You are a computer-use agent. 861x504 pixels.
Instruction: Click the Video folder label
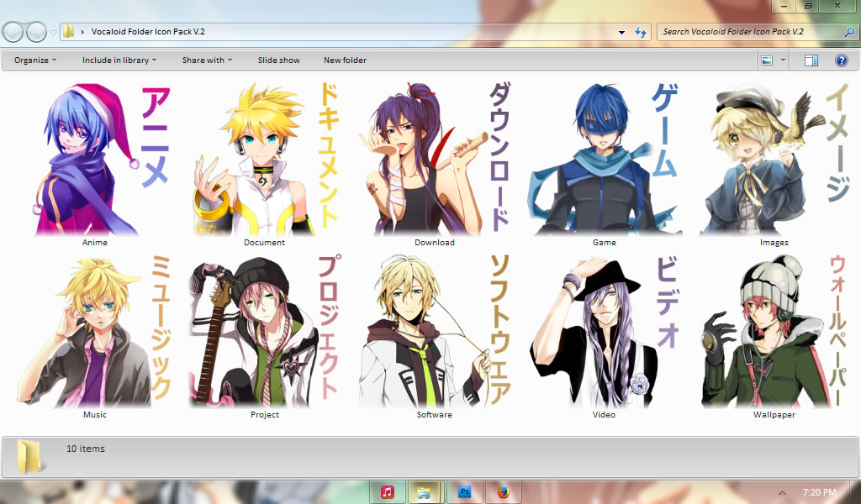[x=604, y=415]
